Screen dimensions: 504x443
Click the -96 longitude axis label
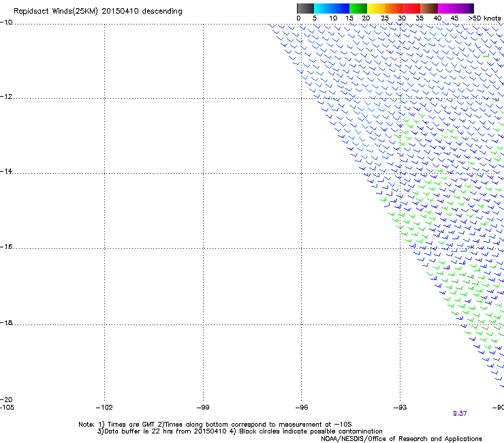pyautogui.click(x=302, y=408)
